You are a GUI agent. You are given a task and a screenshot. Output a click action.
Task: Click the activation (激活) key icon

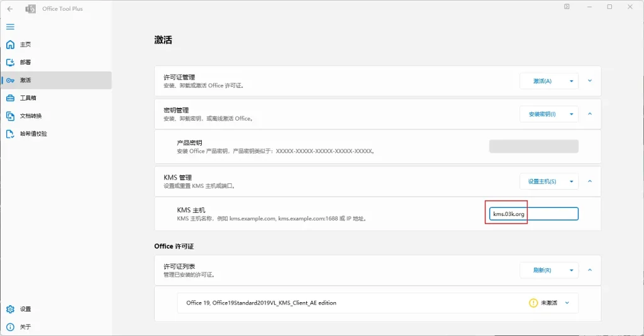click(10, 80)
